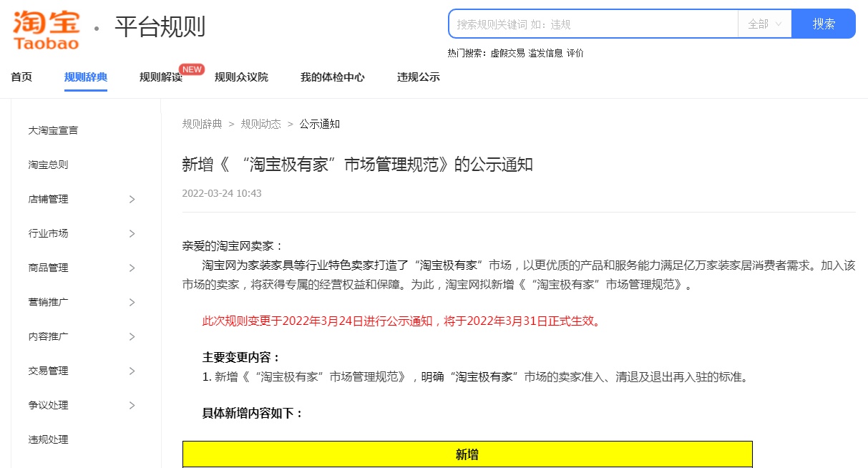Open 违规处理 in the sidebar
The height and width of the screenshot is (468, 868).
pos(49,439)
